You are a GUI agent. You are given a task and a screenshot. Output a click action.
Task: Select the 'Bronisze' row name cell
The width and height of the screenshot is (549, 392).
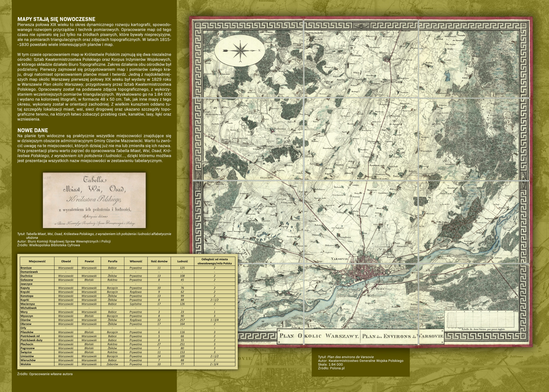[37, 268]
